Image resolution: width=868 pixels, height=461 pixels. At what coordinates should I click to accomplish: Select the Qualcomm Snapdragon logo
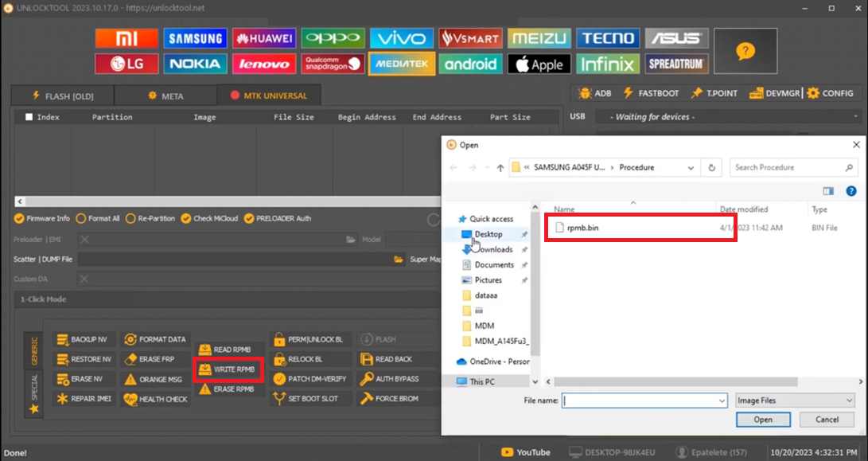(x=333, y=64)
